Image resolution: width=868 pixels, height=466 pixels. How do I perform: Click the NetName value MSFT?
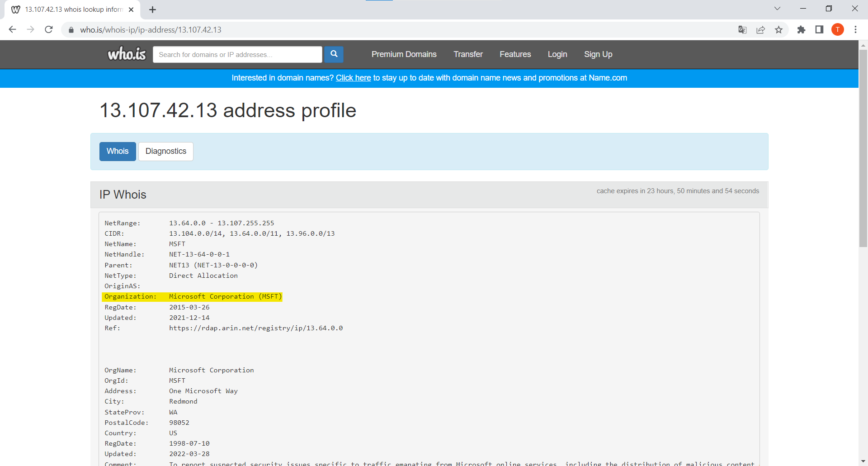[x=177, y=244]
